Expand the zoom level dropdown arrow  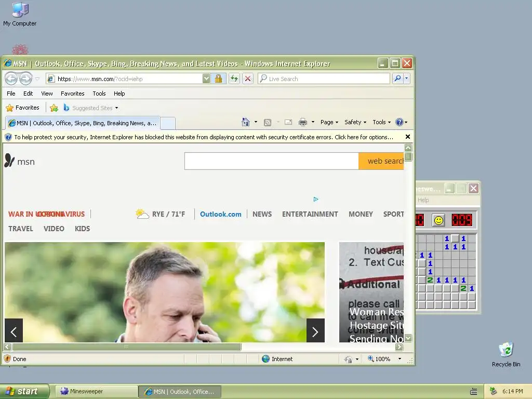tap(400, 358)
